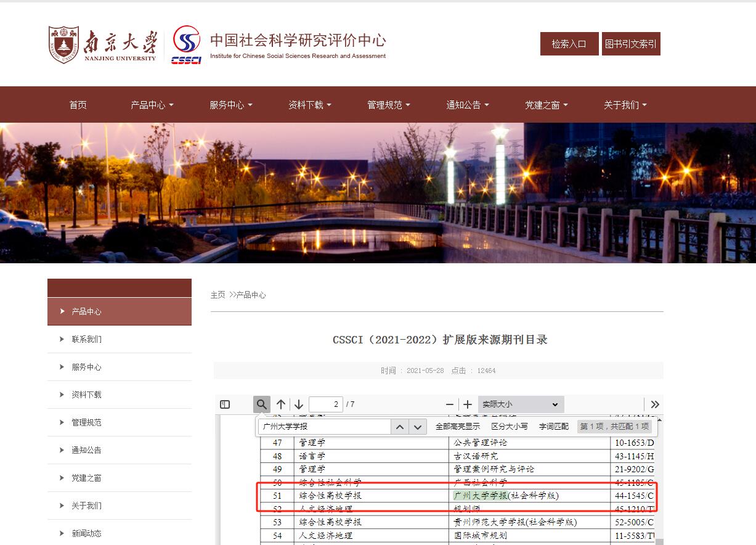The width and height of the screenshot is (756, 545).
Task: Follow the 产品中心 breadcrumb link
Action: [x=251, y=295]
